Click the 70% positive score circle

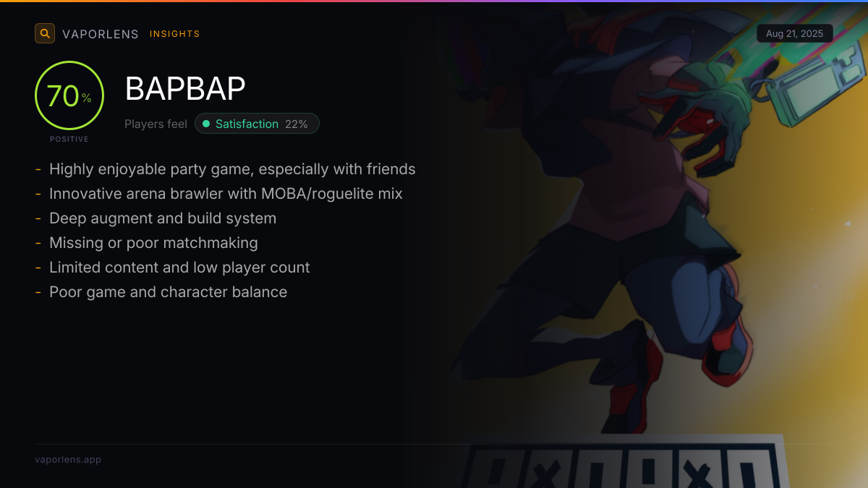(x=69, y=95)
